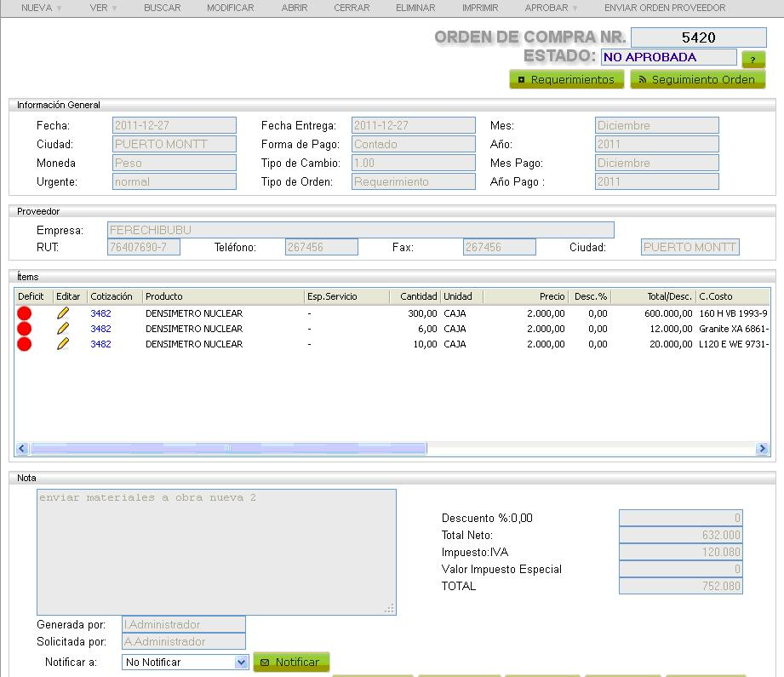Click the provider Ciudad field PUERTO MONTT
Viewport: 784px width, 677px height.
coord(690,247)
